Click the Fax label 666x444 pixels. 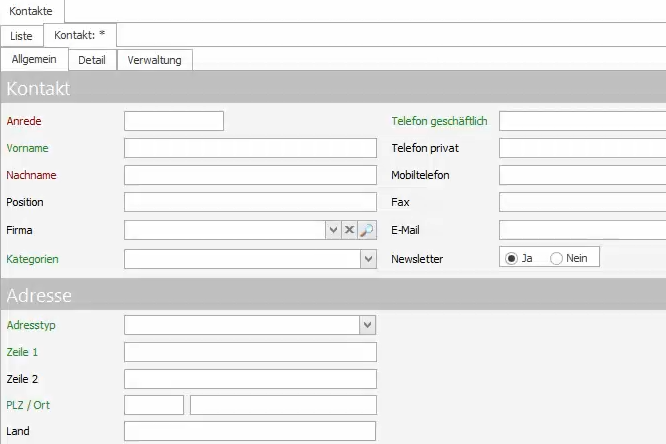tap(400, 202)
